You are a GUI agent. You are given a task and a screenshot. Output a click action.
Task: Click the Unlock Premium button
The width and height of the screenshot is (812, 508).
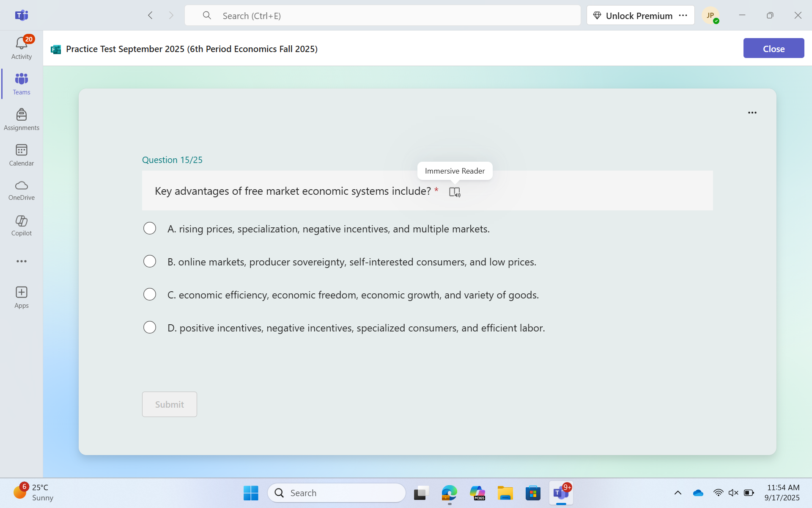coord(633,16)
